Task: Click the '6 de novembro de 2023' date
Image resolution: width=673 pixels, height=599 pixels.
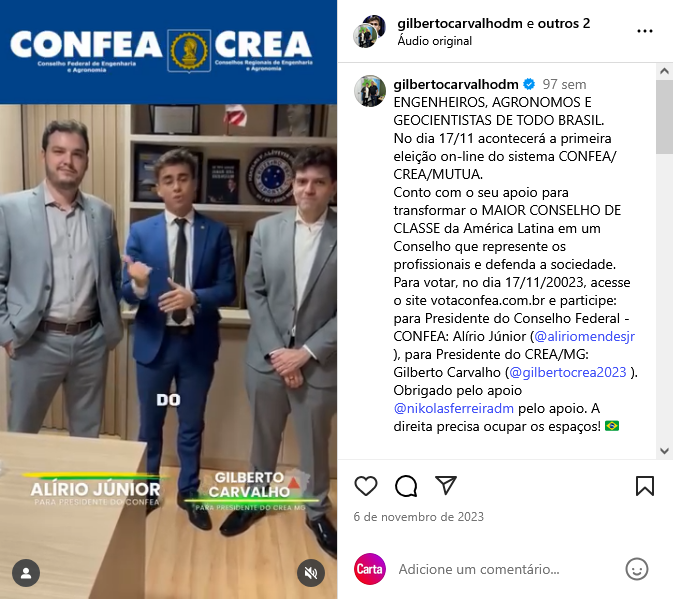Action: 418,517
